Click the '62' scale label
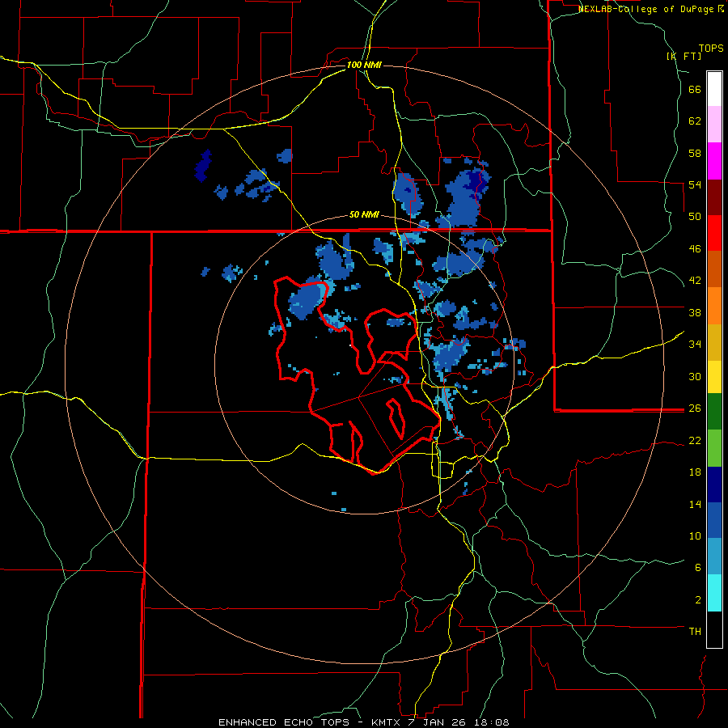The width and height of the screenshot is (728, 728). point(695,121)
